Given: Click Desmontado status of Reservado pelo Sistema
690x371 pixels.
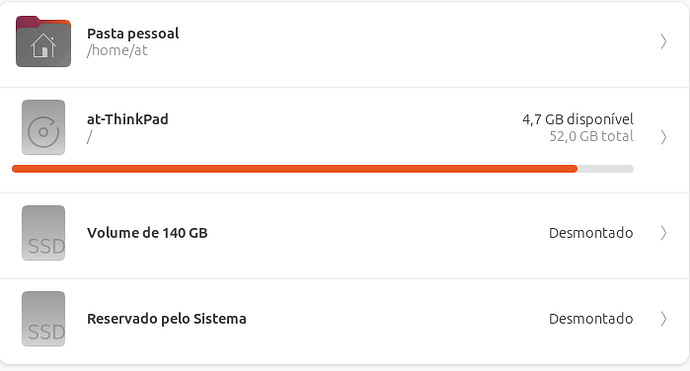Looking at the screenshot, I should [591, 319].
